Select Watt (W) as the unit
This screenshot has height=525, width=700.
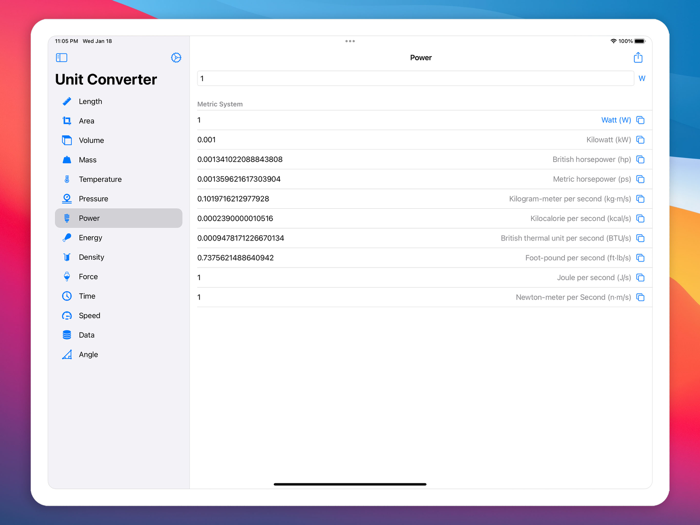point(616,120)
